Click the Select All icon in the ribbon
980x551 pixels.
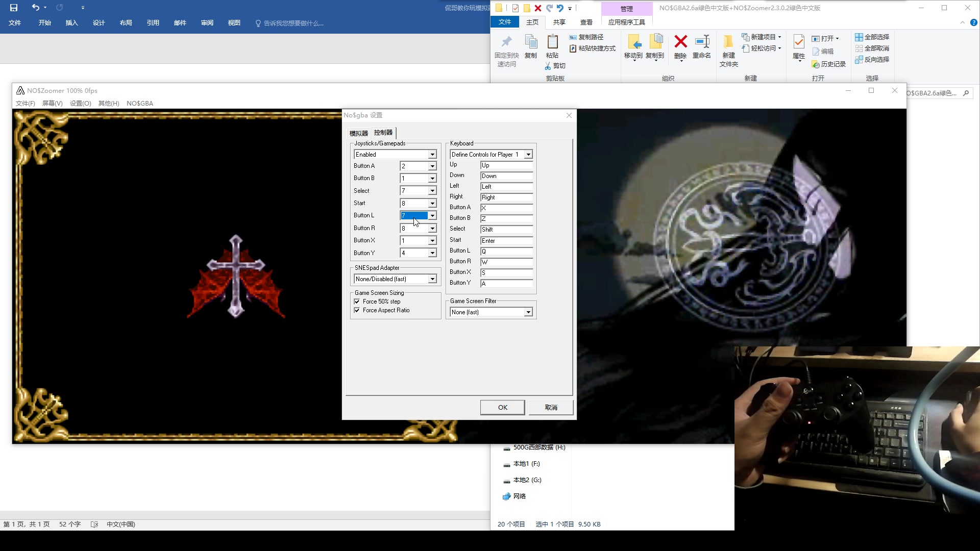pos(859,37)
